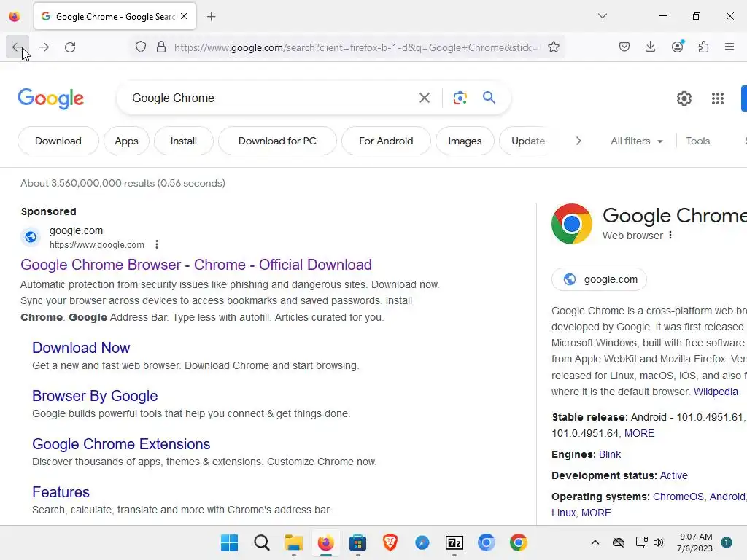This screenshot has width=747, height=560.
Task: Open Google apps grid
Action: coord(718,98)
